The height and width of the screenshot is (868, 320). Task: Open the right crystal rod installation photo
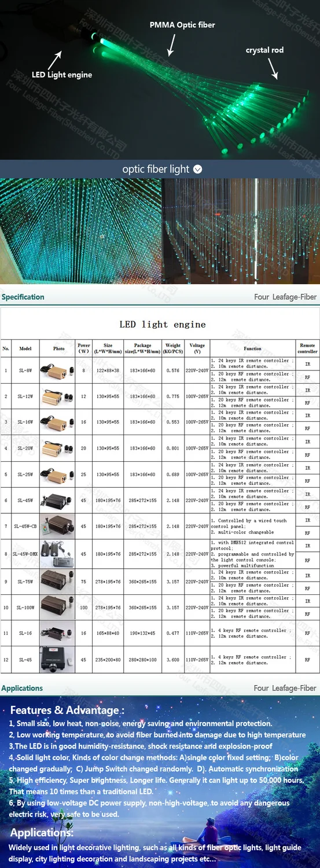pos(241,231)
